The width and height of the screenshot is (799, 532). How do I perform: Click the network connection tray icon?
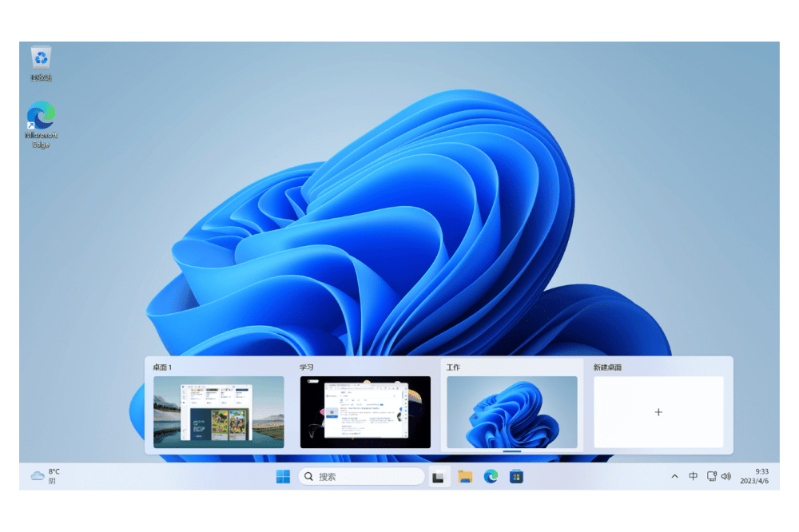click(710, 477)
